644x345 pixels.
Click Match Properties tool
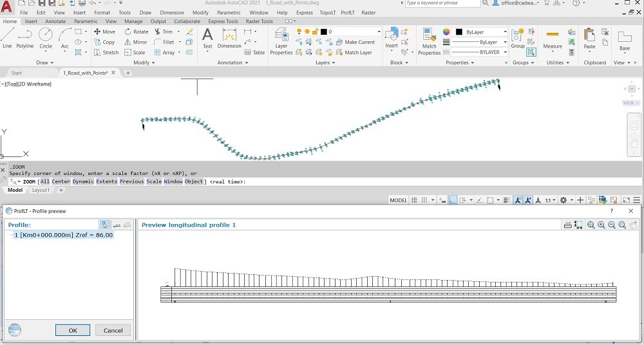(x=429, y=41)
